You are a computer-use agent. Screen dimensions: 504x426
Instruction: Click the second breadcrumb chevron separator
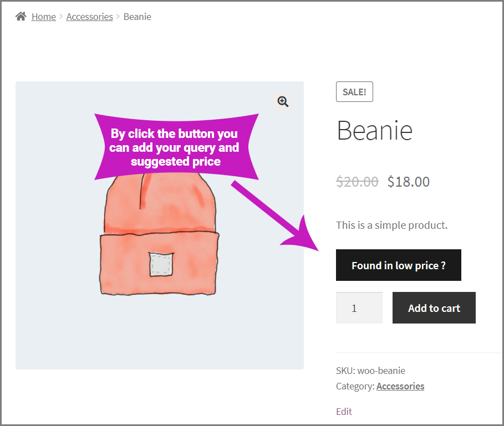pos(118,17)
